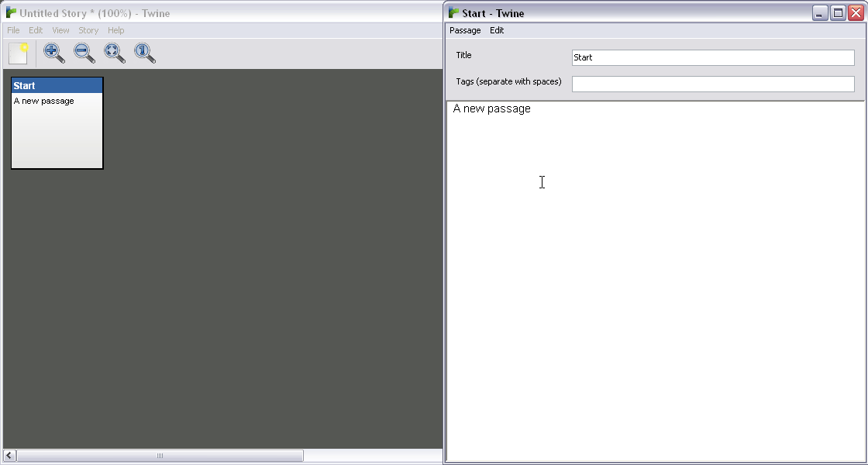
Task: Click the Twine icon in the Start window title bar
Action: tap(454, 13)
